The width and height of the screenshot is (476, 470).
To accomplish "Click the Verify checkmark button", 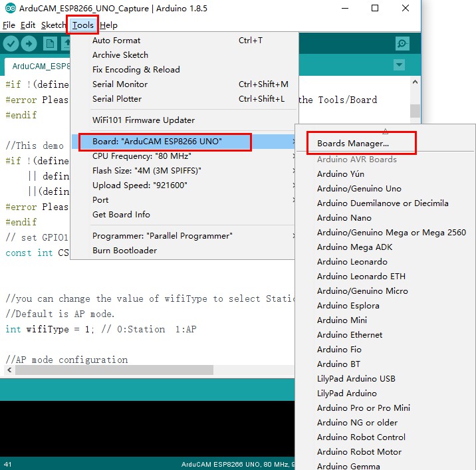I will (x=11, y=44).
